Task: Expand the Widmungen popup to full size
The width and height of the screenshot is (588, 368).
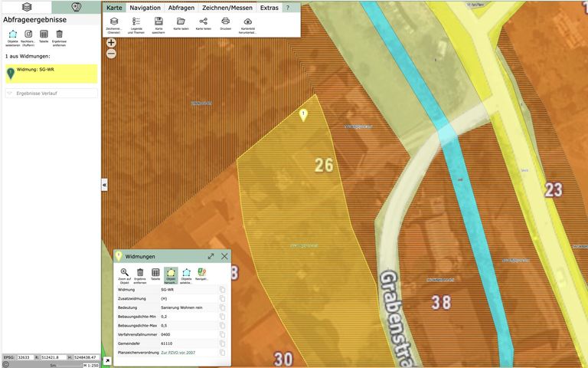Action: tap(211, 256)
